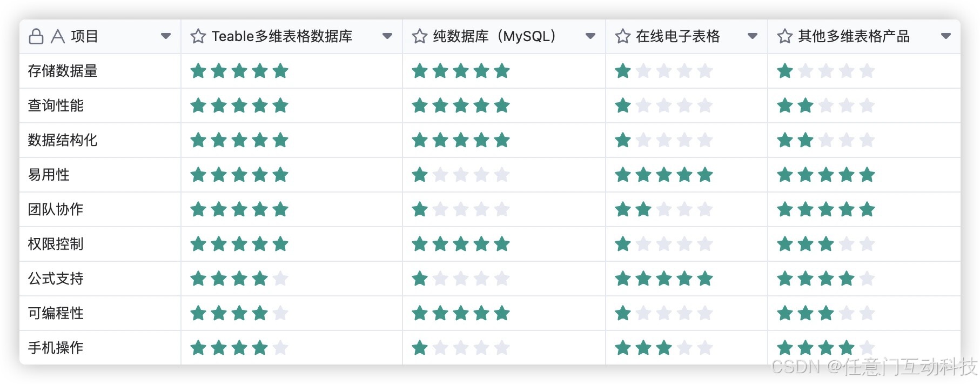980x384 pixels.
Task: Select the 查询性能 row cell
Action: tap(100, 105)
